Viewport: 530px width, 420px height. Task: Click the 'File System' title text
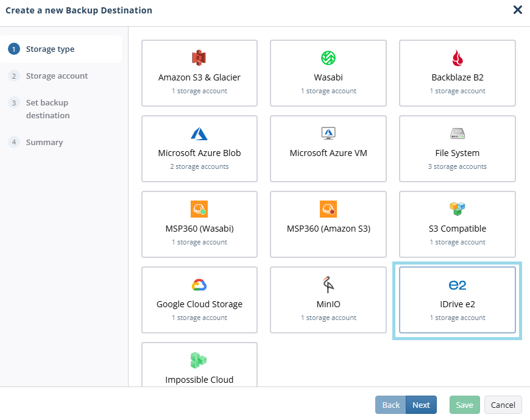(458, 153)
